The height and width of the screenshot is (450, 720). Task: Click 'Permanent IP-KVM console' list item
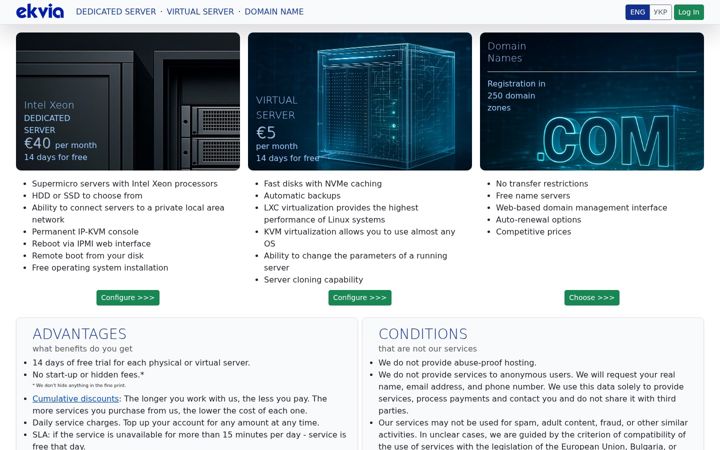[x=85, y=231]
